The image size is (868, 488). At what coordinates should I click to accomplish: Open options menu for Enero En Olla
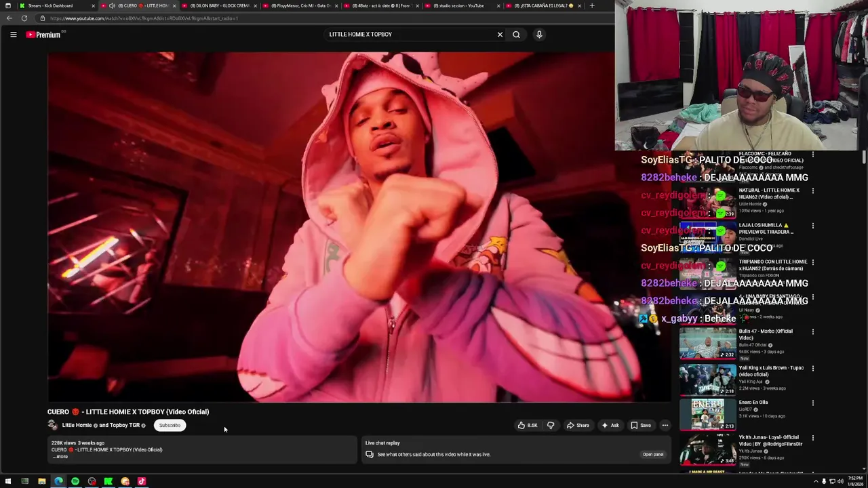[x=812, y=403]
